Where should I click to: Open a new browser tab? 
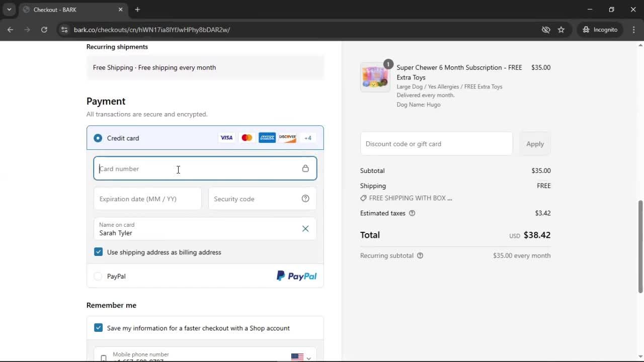pyautogui.click(x=137, y=10)
